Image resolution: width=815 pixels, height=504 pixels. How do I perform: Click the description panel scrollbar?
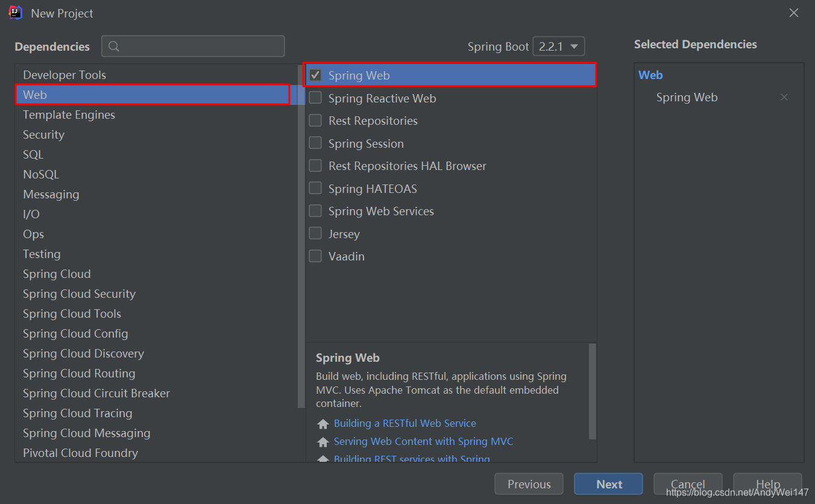click(x=592, y=391)
